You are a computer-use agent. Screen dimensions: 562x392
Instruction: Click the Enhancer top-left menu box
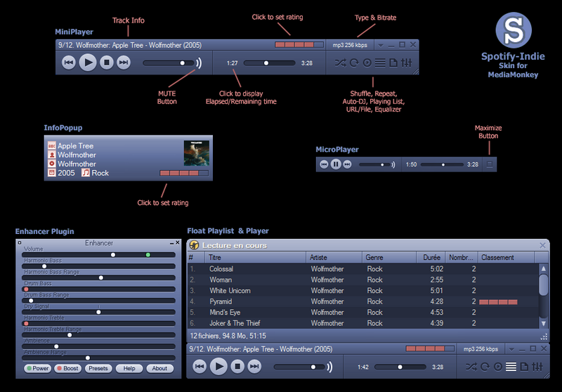coord(20,243)
